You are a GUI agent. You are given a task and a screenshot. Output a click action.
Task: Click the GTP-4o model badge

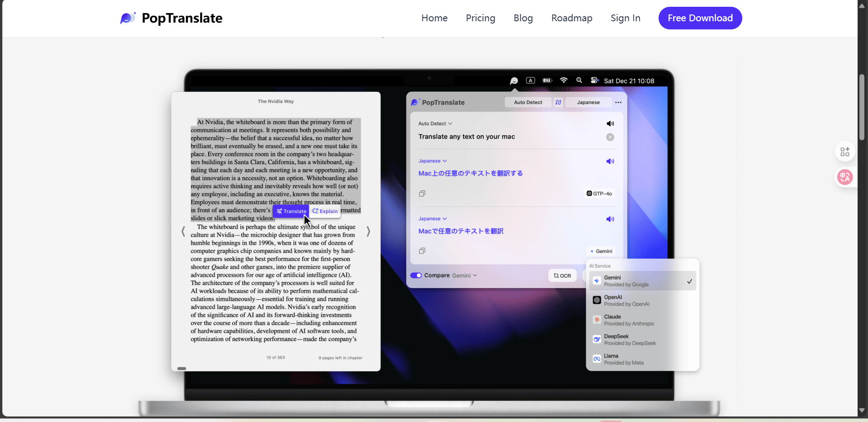599,194
